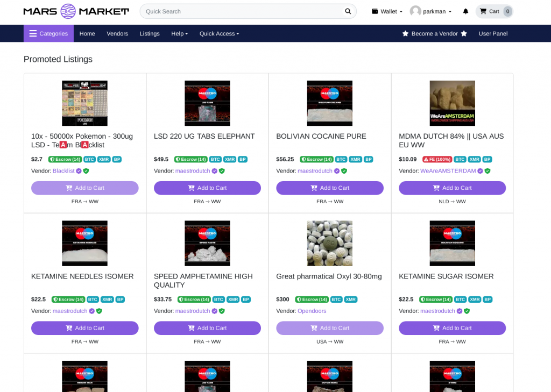Go to the Home tab

click(87, 33)
